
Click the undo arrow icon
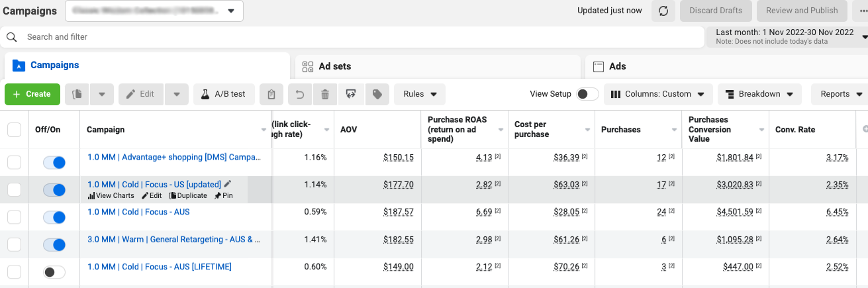click(299, 94)
